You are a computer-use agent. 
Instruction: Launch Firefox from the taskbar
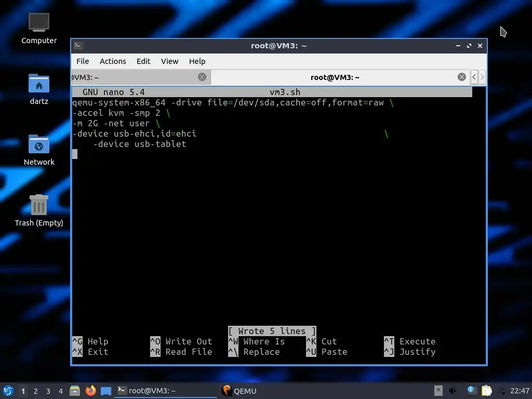click(x=90, y=391)
